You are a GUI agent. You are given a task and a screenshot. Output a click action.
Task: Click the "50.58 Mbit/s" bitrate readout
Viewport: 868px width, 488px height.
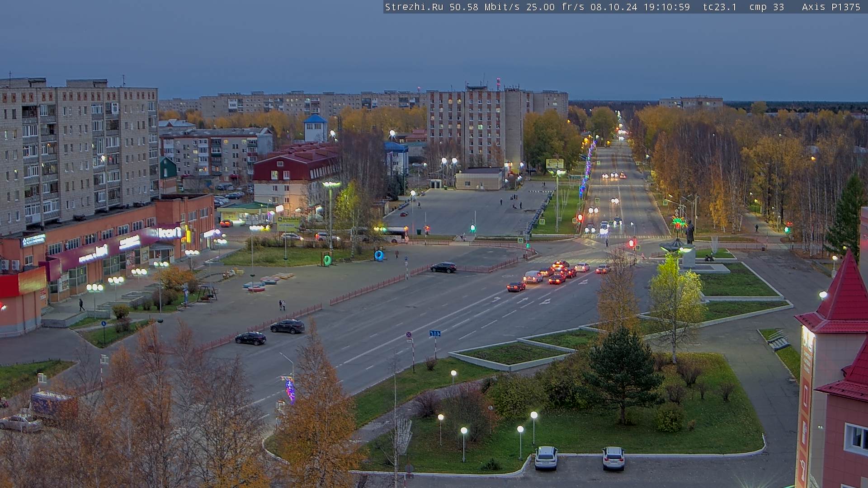click(485, 7)
